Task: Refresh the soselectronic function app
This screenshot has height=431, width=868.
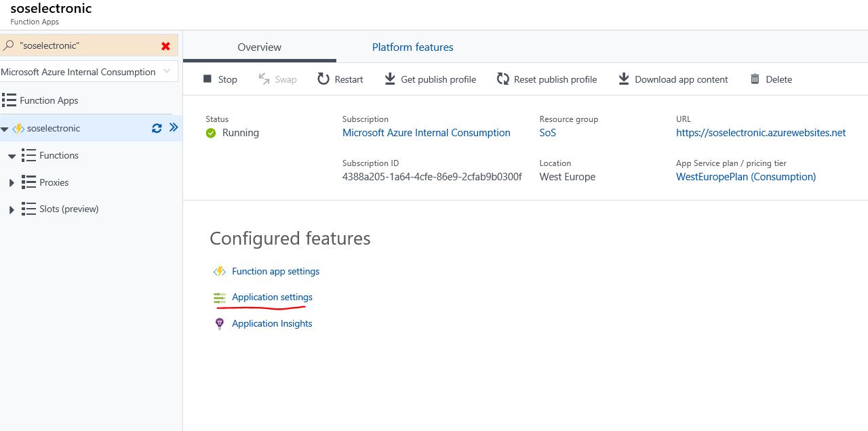Action: pos(157,128)
